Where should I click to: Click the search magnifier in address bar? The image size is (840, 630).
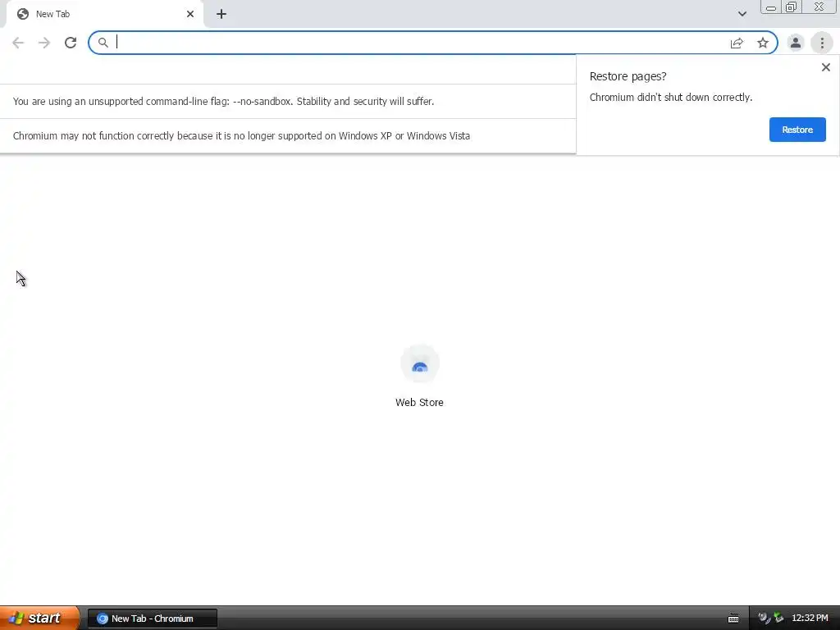103,43
